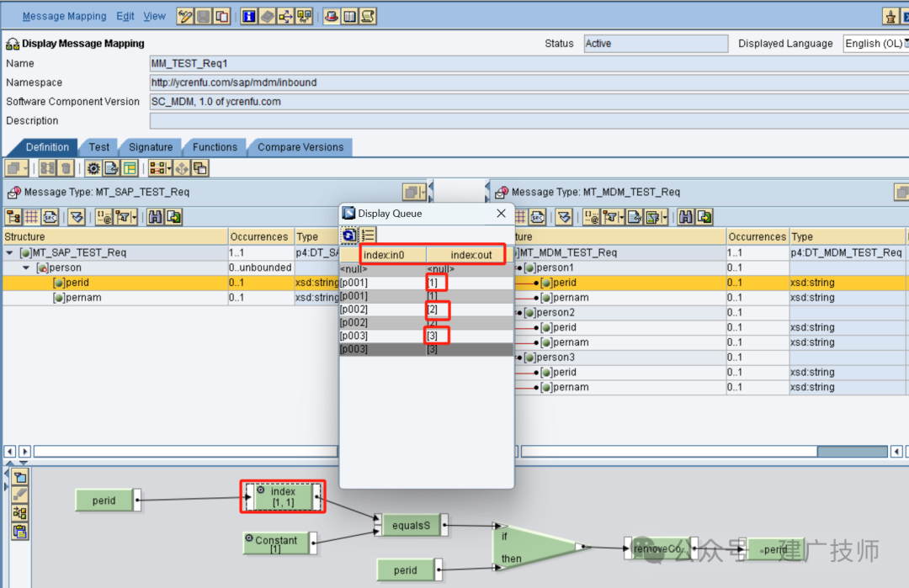
Task: Switch to the Signature tab
Action: 151,147
